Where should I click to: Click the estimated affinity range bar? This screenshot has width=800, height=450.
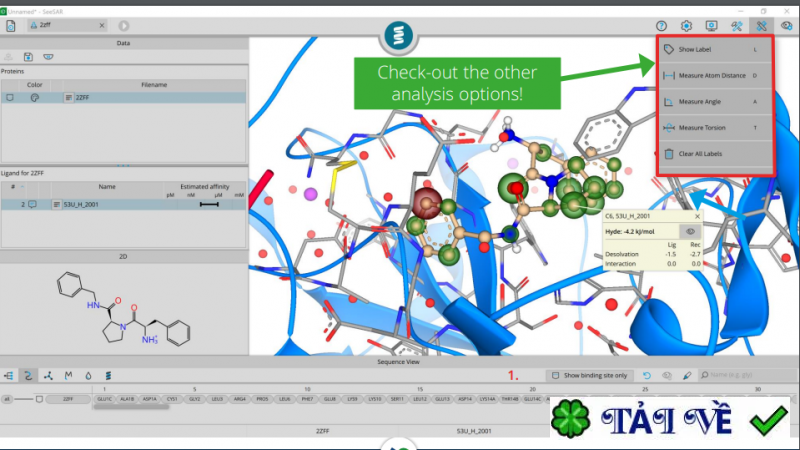pos(209,204)
